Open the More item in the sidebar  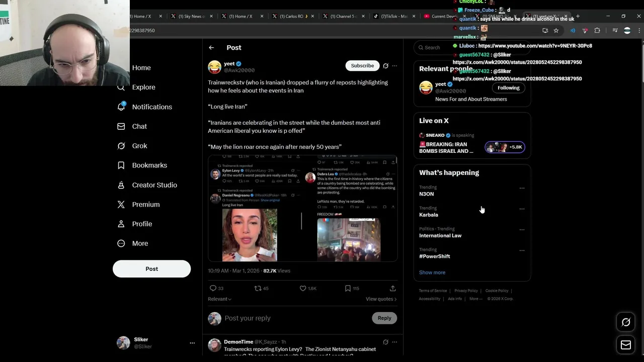coord(132,243)
